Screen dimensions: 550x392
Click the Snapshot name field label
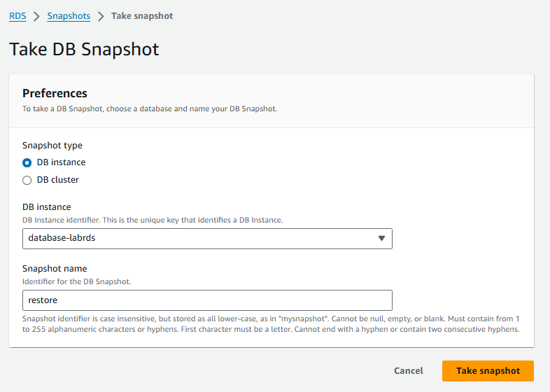(55, 269)
